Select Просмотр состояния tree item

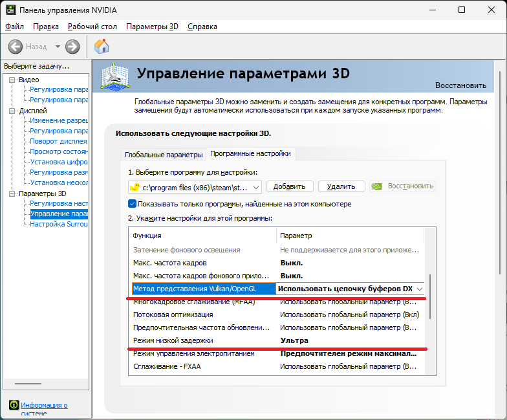pos(58,151)
